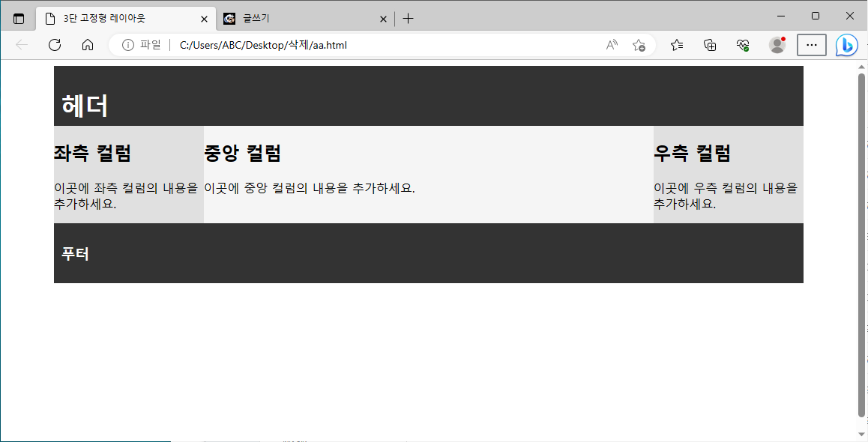Open the tab actions menu icon

(x=19, y=19)
